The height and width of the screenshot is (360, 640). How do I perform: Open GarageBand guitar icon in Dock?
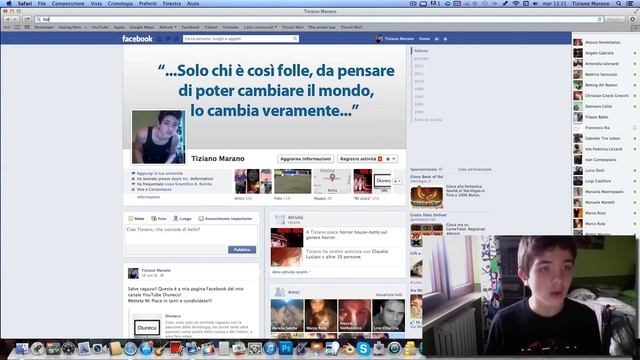click(x=162, y=349)
